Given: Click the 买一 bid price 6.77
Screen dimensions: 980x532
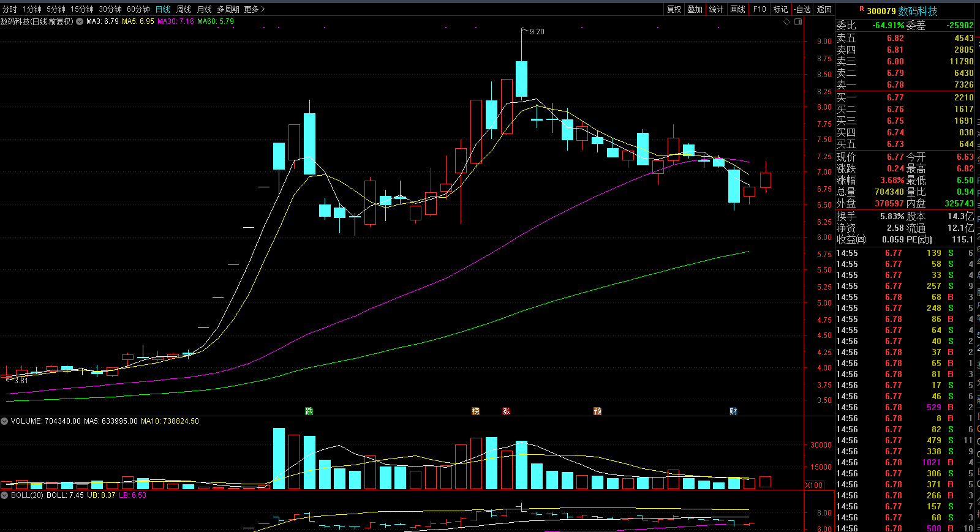Looking at the screenshot, I should coord(895,97).
